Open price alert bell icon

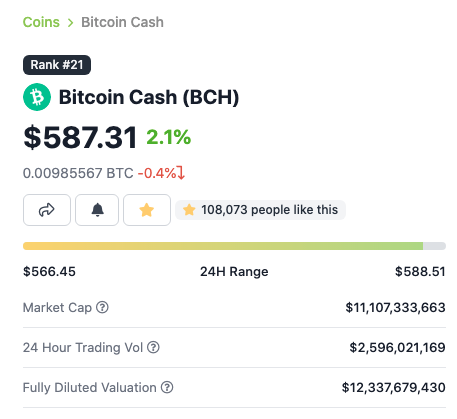coord(97,210)
